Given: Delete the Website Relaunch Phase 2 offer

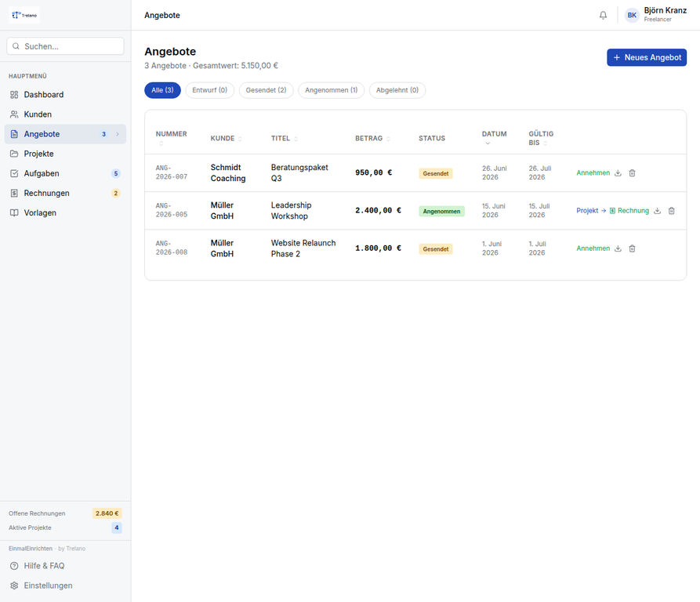Looking at the screenshot, I should tap(632, 248).
